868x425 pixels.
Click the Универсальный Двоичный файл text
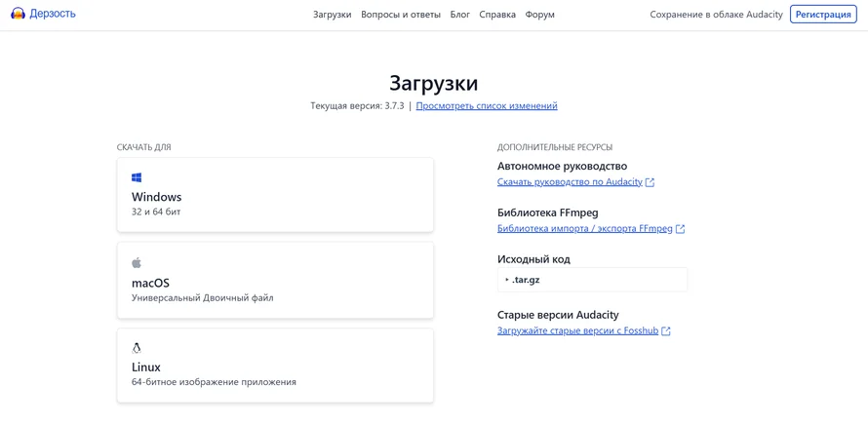[203, 298]
